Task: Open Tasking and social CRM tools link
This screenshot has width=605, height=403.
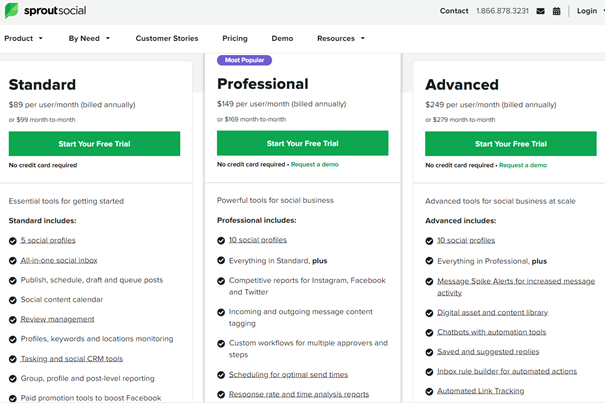Action: click(71, 359)
